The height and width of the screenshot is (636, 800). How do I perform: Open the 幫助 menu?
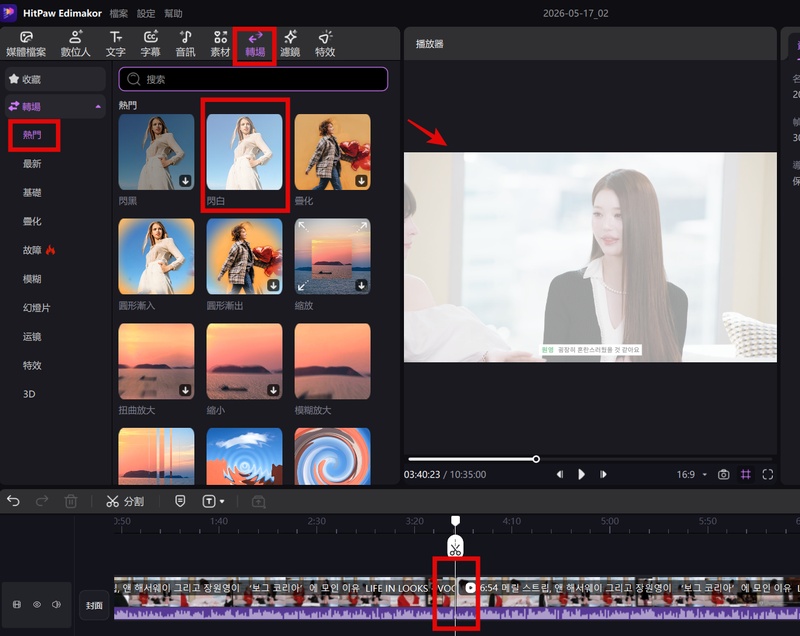(x=173, y=13)
